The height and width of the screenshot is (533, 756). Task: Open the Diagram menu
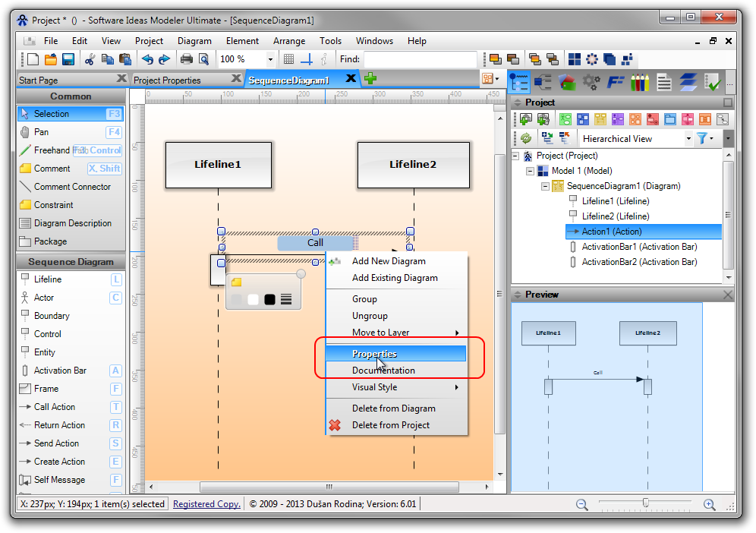194,41
